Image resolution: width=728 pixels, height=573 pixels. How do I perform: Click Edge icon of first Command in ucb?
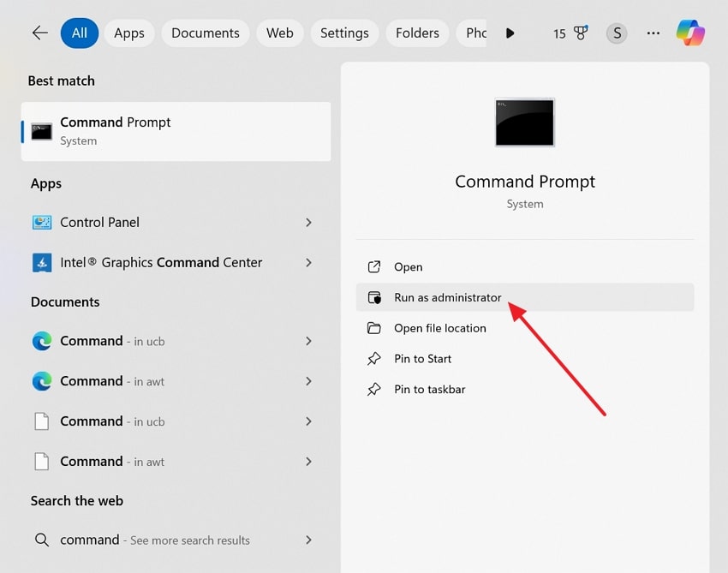point(42,341)
